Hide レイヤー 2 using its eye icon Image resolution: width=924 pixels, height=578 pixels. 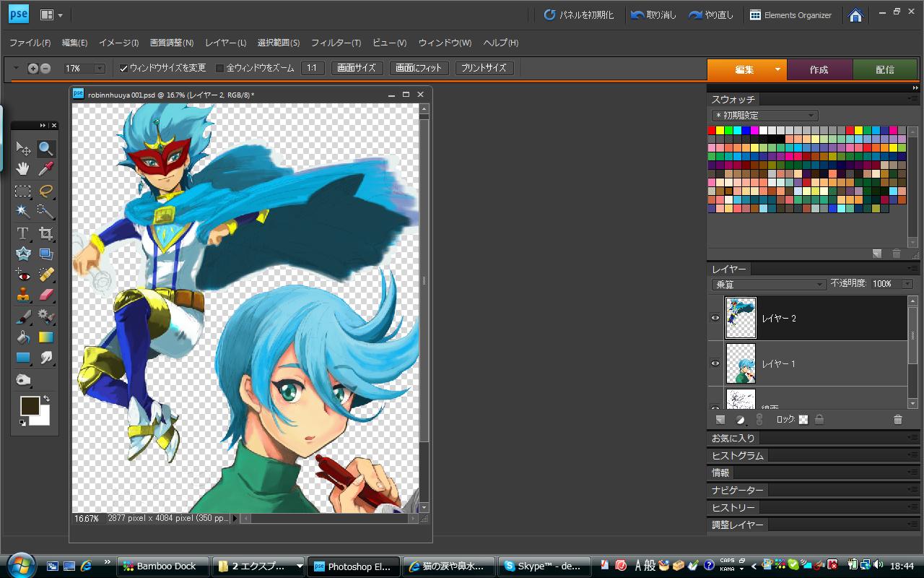click(715, 318)
